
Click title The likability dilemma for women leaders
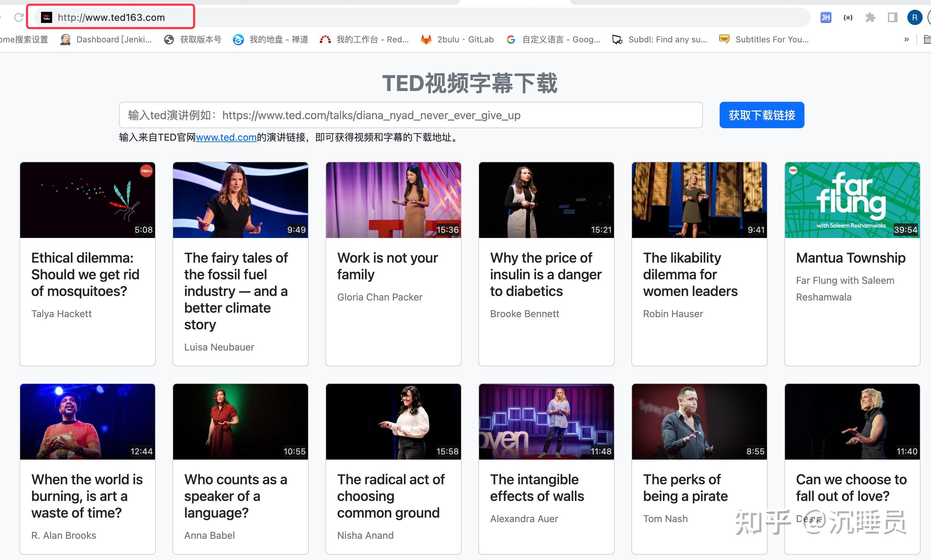click(x=690, y=274)
